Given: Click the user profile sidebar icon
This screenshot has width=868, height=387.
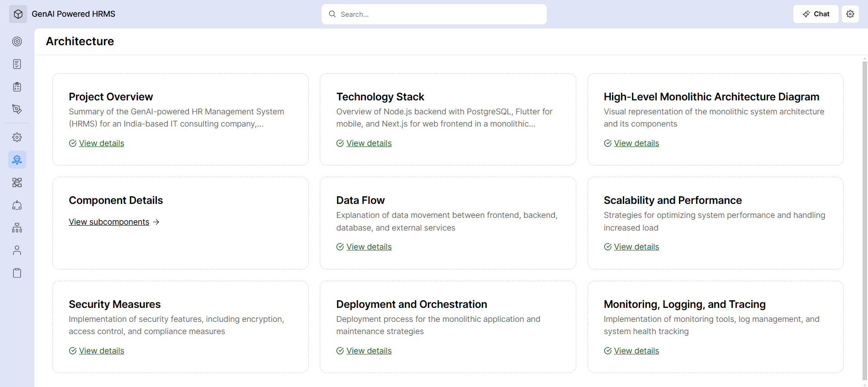Looking at the screenshot, I should coord(17,250).
